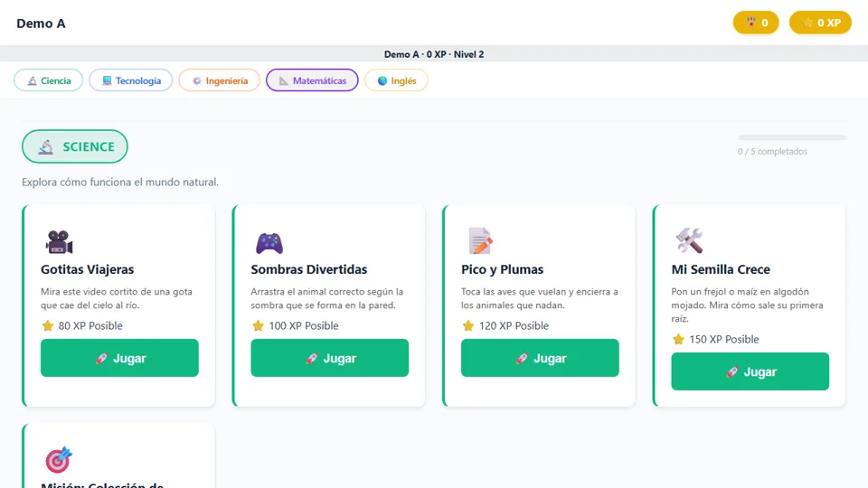Click the science progress bar above completados
The width and height of the screenshot is (868, 488).
click(x=792, y=137)
